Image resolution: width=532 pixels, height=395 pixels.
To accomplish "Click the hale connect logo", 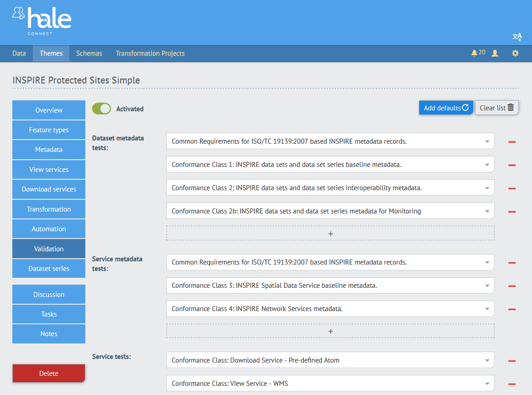I will 42,21.
